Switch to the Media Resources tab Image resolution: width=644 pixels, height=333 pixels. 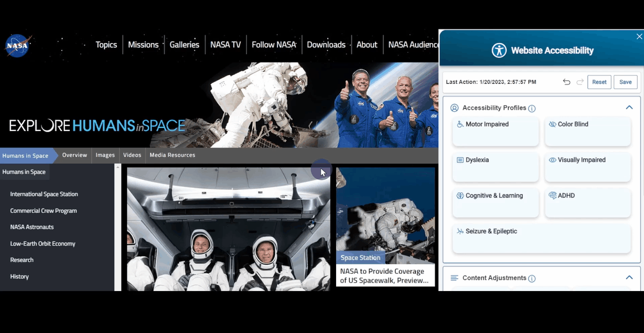click(x=173, y=155)
